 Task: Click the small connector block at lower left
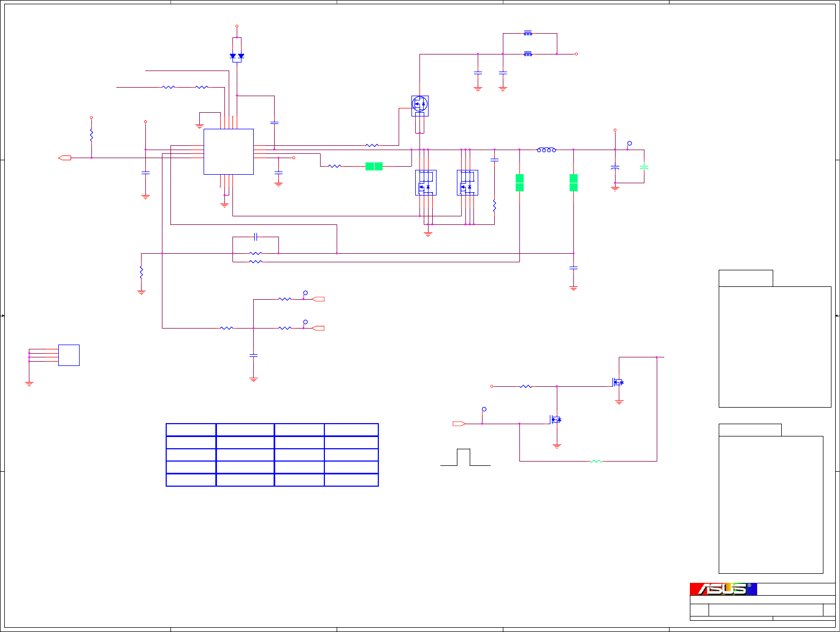[69, 355]
